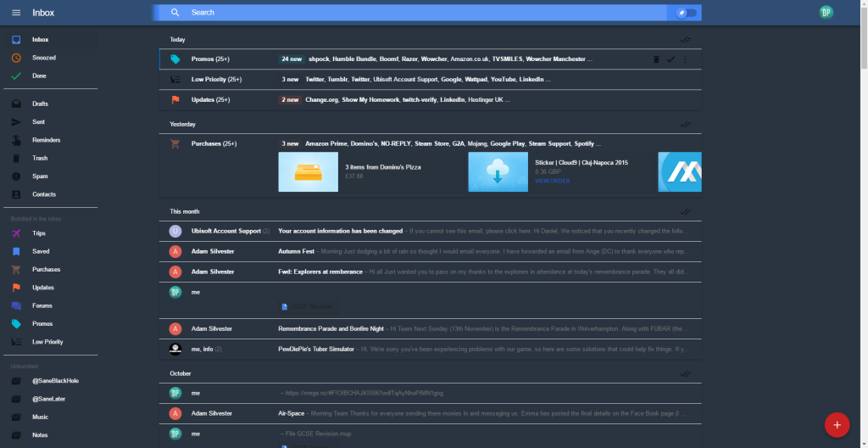This screenshot has height=448, width=868.
Task: Click the Spam warning icon in sidebar
Action: [16, 176]
